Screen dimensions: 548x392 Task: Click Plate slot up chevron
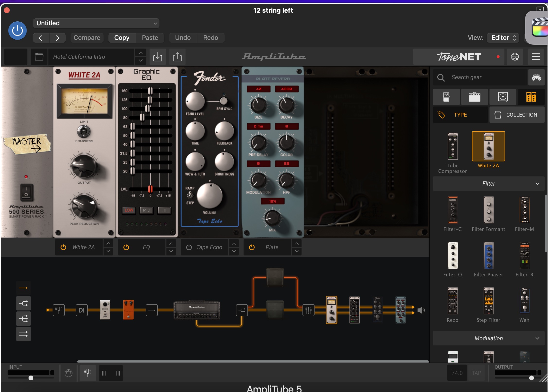tap(297, 243)
